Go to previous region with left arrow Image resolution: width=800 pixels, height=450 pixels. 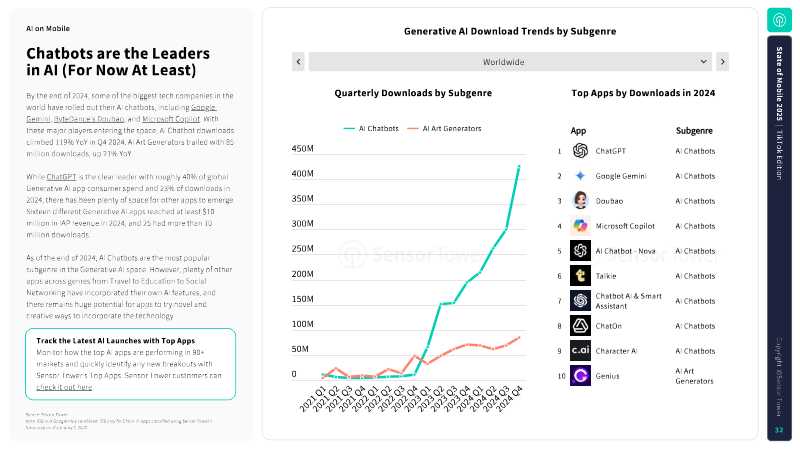coord(298,62)
